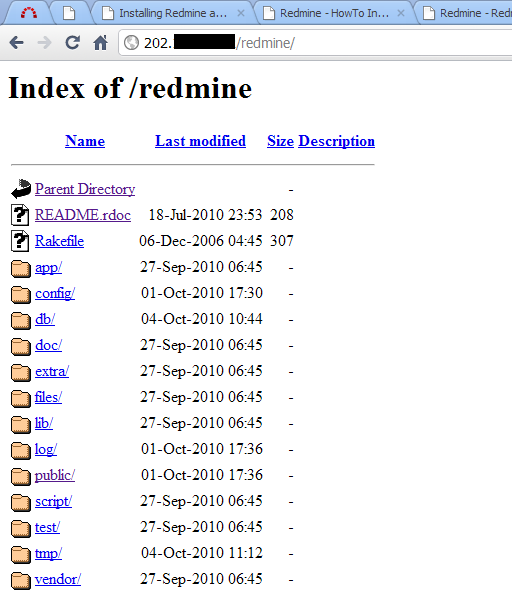Viewport: 512px width, 595px height.
Task: Click the folder icon beside vendor/
Action: point(21,581)
